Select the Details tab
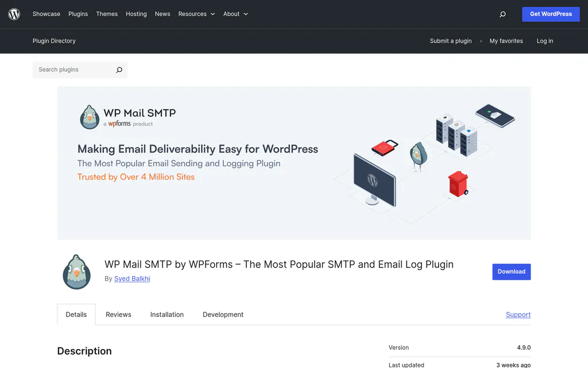 tap(76, 315)
